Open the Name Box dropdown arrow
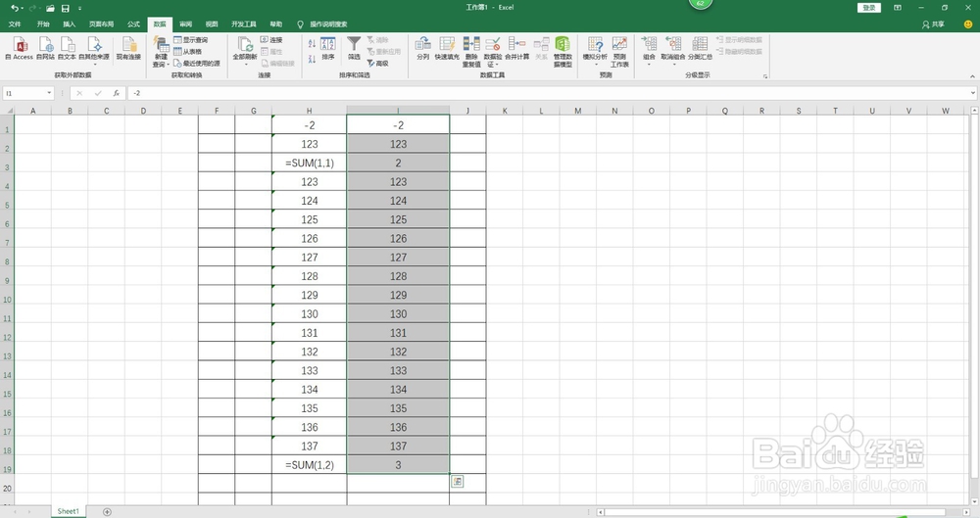 pos(49,93)
